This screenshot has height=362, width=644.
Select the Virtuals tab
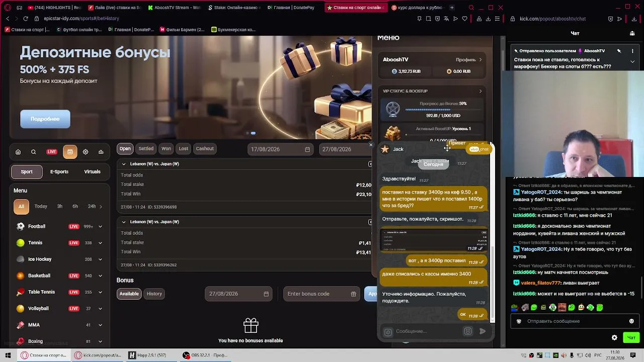92,172
